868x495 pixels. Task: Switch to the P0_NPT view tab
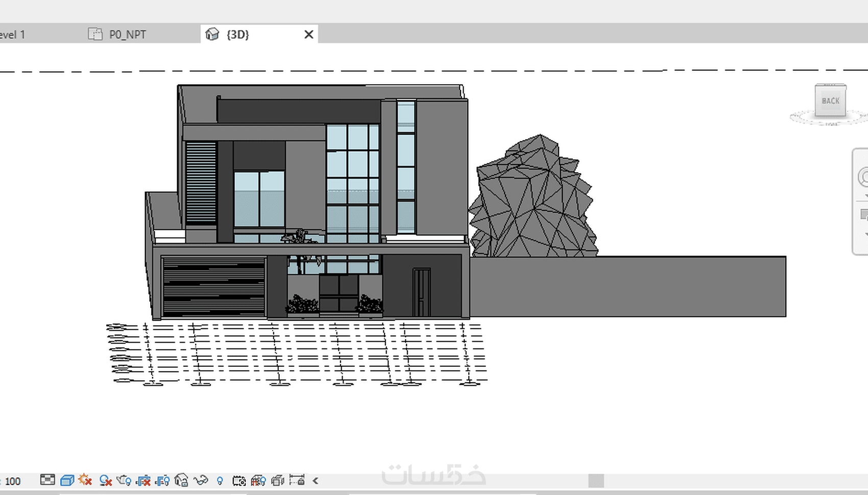pos(128,34)
